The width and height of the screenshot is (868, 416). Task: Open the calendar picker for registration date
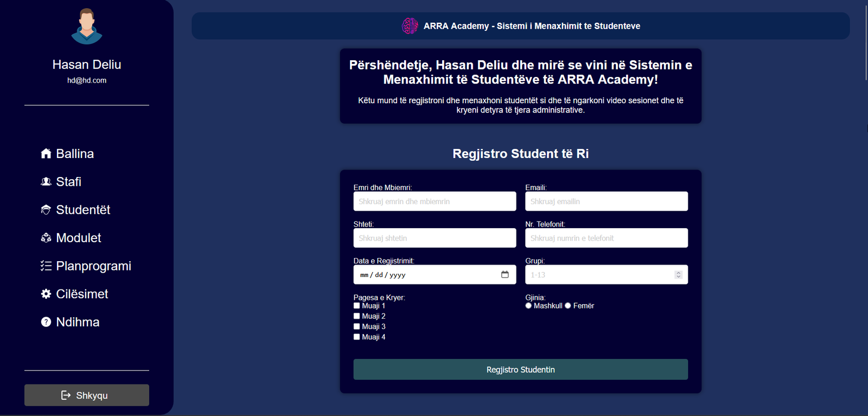[505, 275]
